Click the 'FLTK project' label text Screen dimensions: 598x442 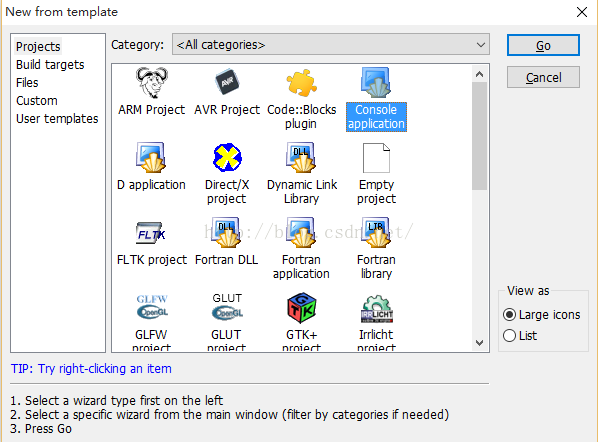click(152, 260)
